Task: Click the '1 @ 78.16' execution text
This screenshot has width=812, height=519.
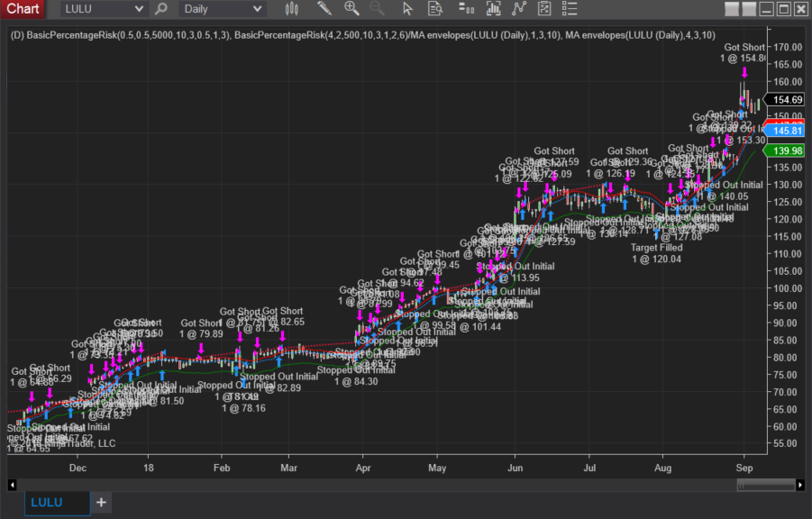Action: point(243,408)
